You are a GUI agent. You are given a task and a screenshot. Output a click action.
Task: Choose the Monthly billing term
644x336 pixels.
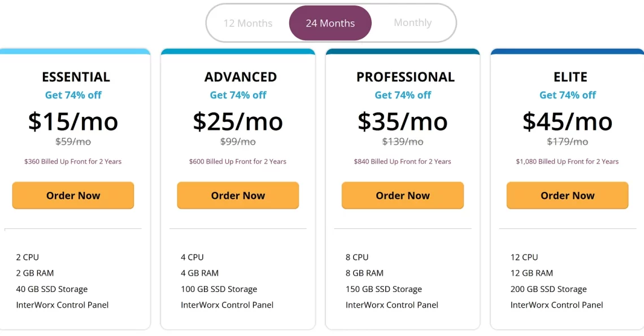click(x=413, y=23)
